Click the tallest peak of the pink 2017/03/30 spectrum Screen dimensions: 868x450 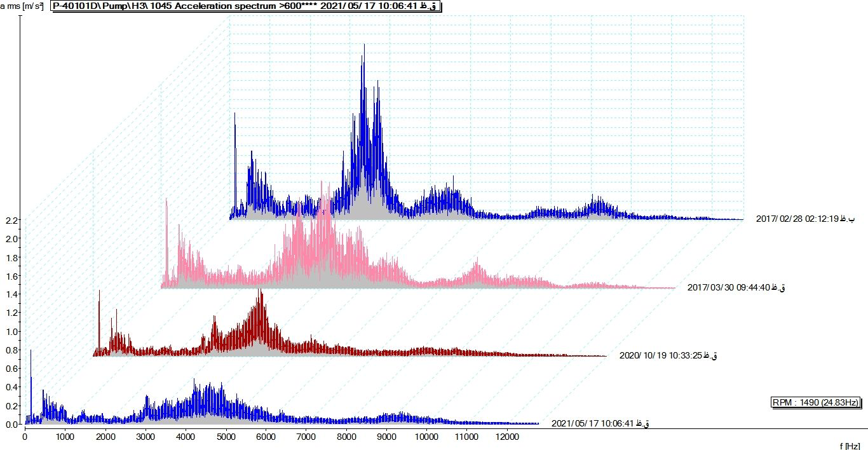click(x=322, y=183)
